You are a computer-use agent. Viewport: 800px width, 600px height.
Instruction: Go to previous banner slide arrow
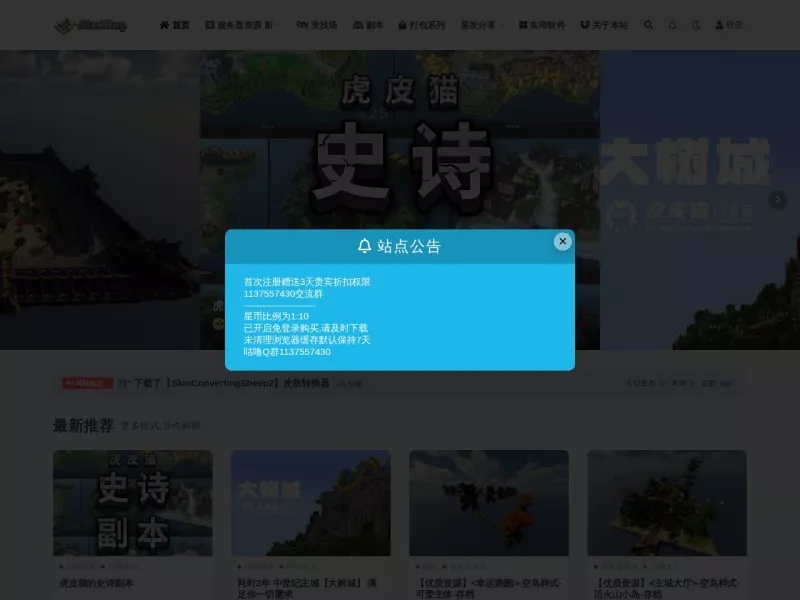coord(21,199)
